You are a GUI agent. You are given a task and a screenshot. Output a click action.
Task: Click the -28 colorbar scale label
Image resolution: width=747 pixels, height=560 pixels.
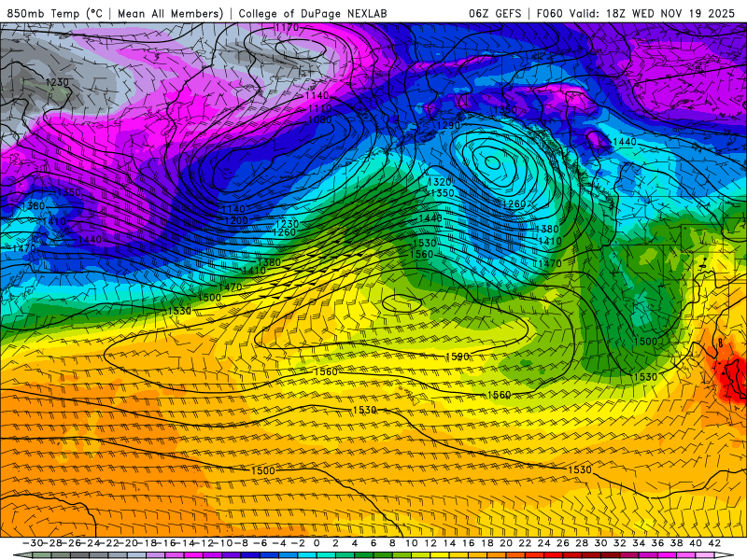(x=51, y=543)
